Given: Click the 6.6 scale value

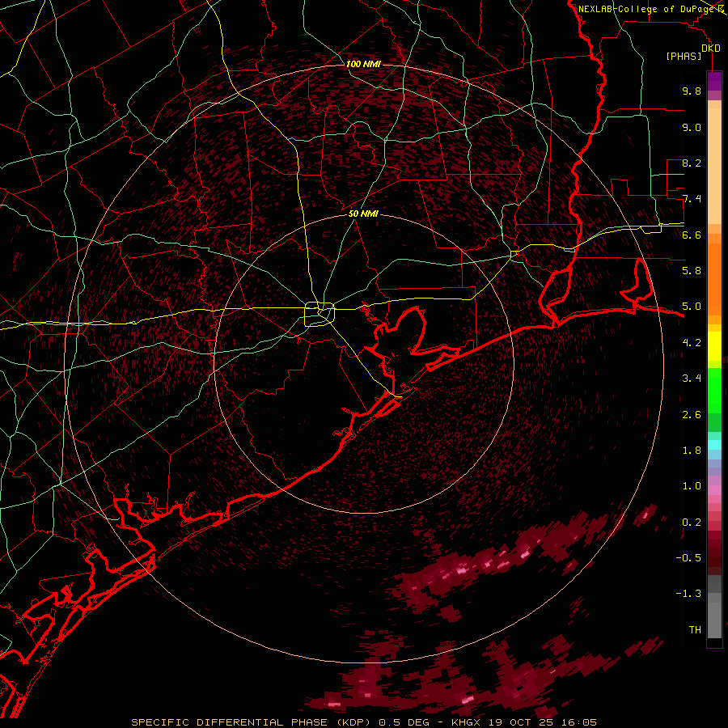Looking at the screenshot, I should coord(692,235).
